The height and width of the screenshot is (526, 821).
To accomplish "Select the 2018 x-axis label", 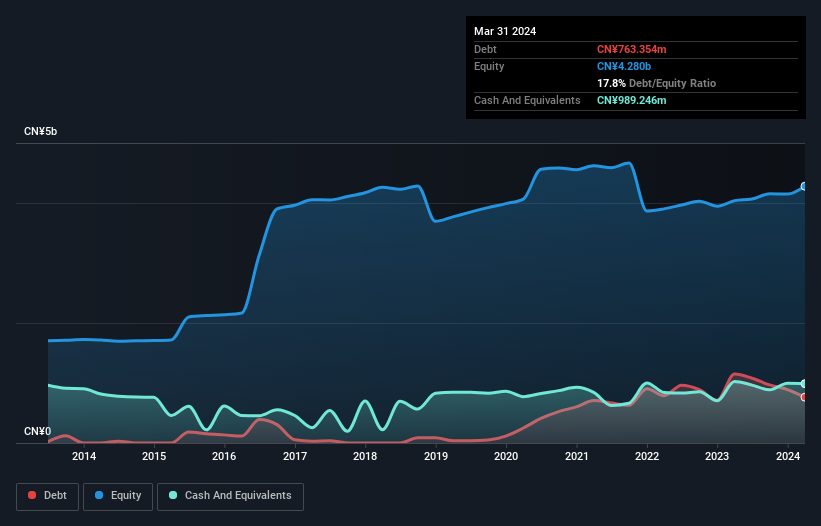I will pos(365,457).
